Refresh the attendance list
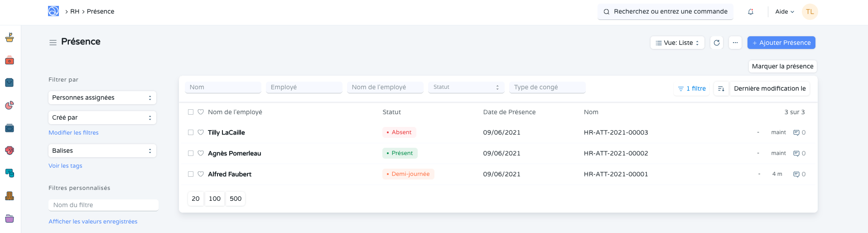This screenshot has width=868, height=233. [717, 43]
